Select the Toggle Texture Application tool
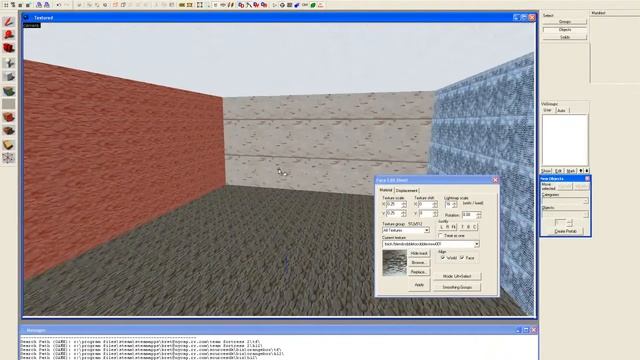Viewport: 640px width, 360px height. click(x=9, y=91)
